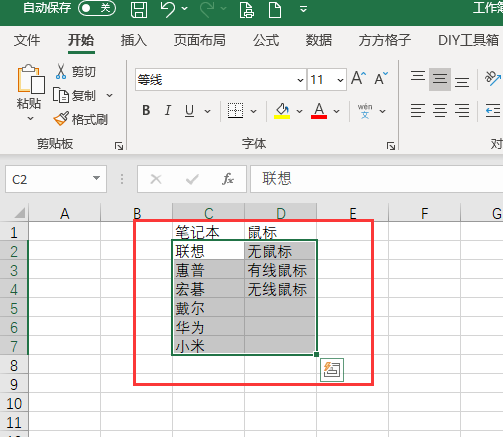Open the 字体 dialog launcher
The image size is (503, 437).
point(391,146)
